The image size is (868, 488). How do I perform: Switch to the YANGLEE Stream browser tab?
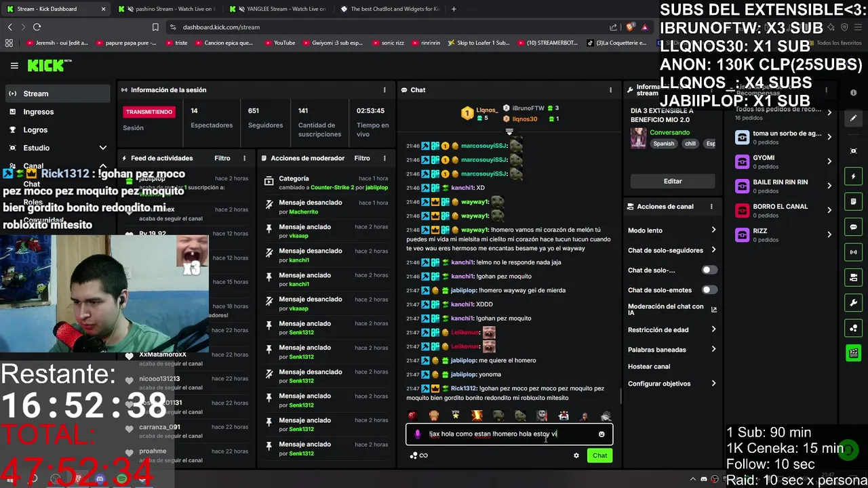(278, 9)
